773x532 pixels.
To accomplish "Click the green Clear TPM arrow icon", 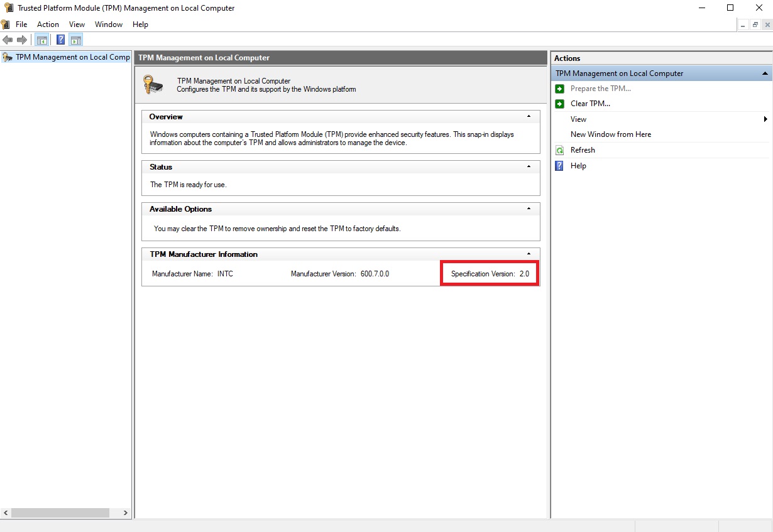I will tap(559, 104).
